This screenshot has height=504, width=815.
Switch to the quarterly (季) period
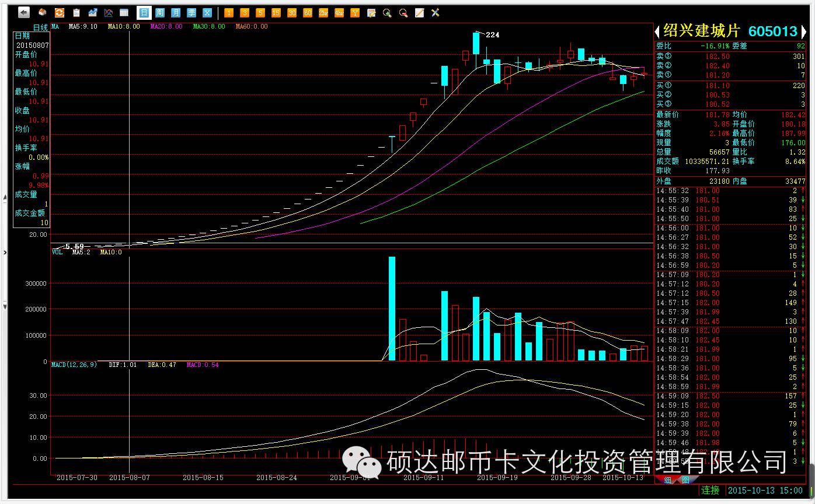[x=191, y=12]
